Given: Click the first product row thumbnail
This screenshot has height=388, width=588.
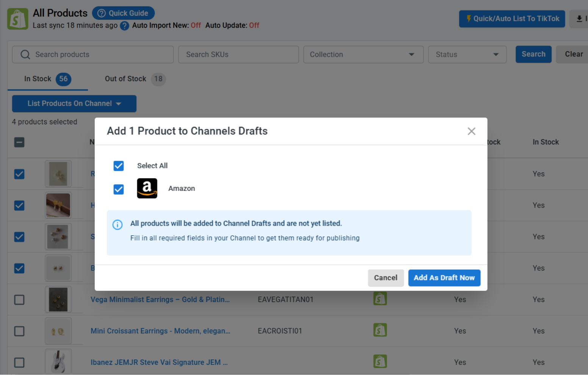Looking at the screenshot, I should [58, 174].
